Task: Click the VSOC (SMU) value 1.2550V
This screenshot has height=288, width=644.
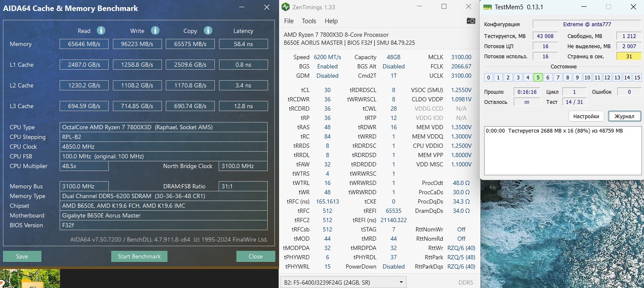Action: tap(461, 90)
